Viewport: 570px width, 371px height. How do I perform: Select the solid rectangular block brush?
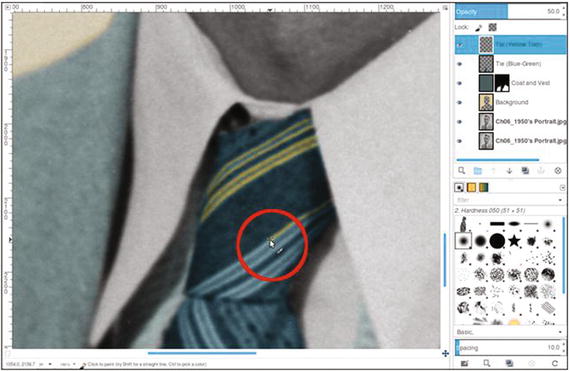(x=497, y=223)
